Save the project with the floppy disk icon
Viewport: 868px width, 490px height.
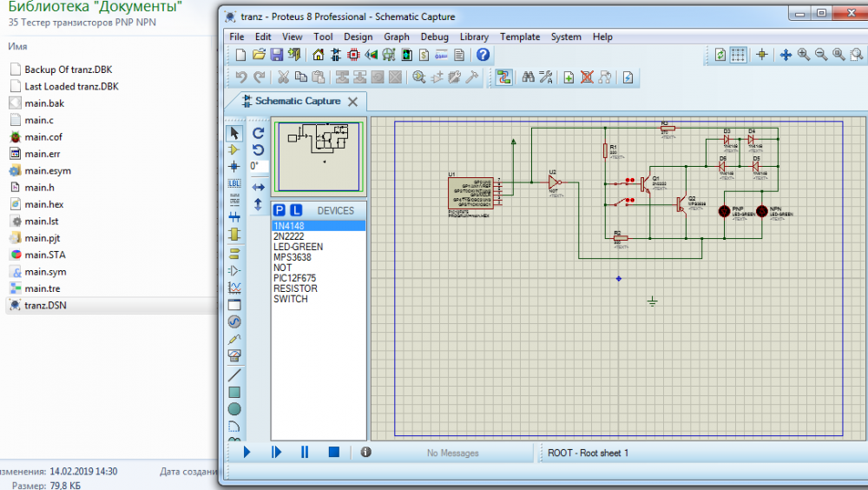pyautogui.click(x=277, y=55)
